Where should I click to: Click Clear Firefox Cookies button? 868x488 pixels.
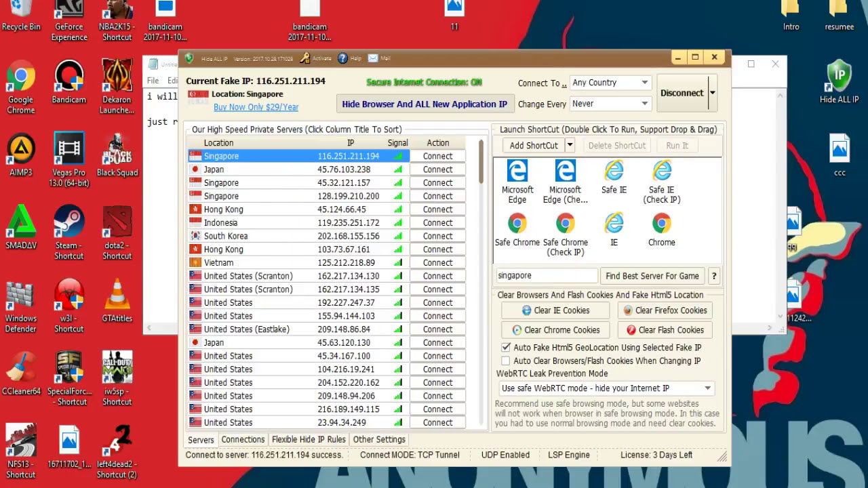tap(665, 310)
